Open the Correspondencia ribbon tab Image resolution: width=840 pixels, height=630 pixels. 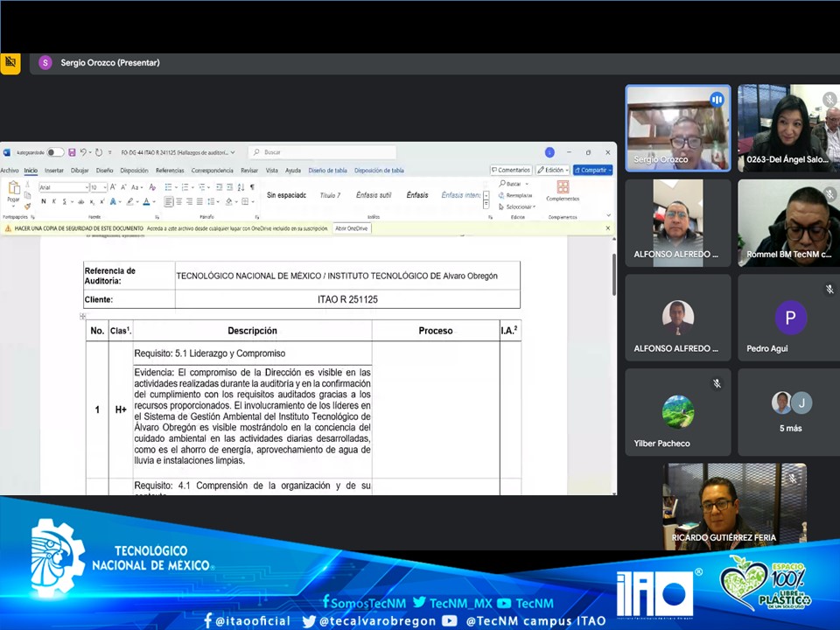[x=212, y=171]
